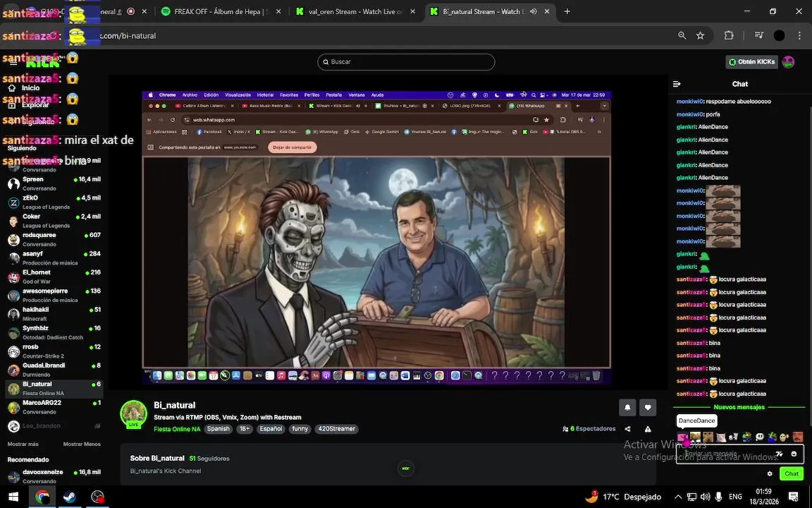Open hakihakii Minecraft channel in sidebar

point(54,314)
